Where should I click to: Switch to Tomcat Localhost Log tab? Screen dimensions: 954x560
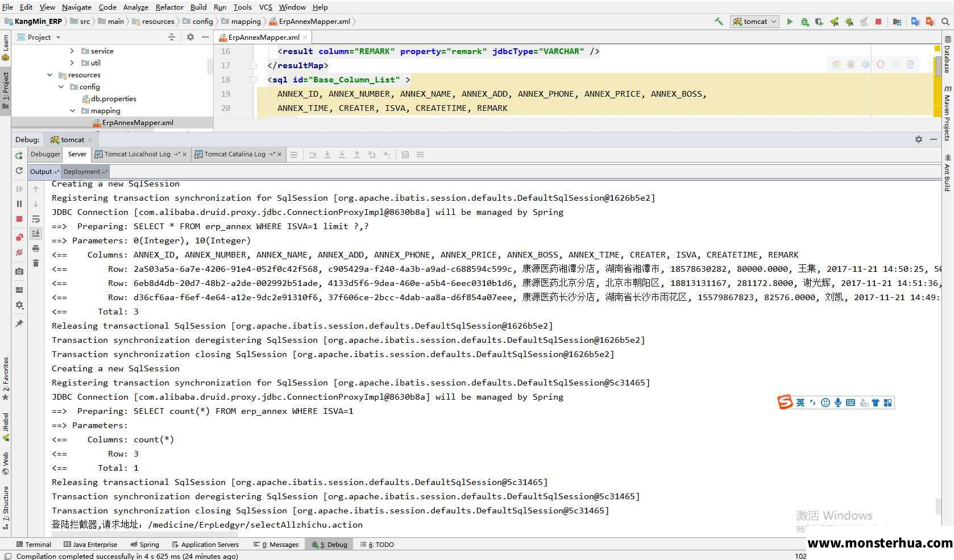point(137,154)
